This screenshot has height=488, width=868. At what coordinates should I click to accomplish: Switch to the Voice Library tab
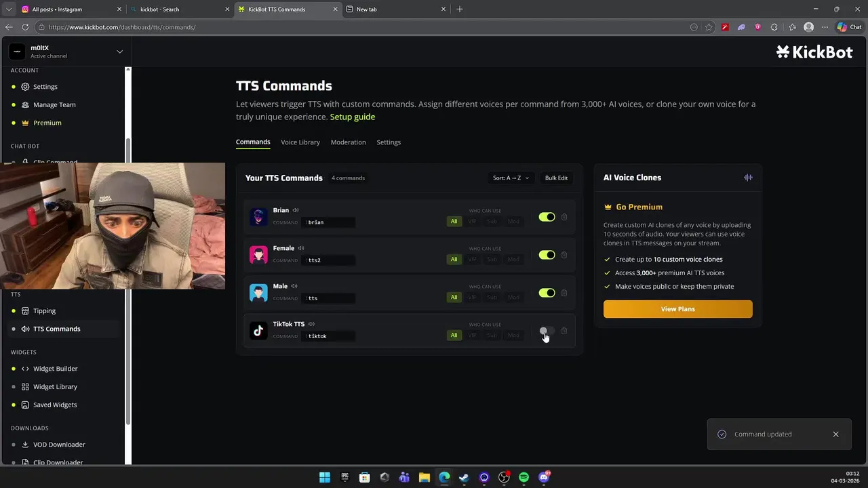pyautogui.click(x=300, y=142)
